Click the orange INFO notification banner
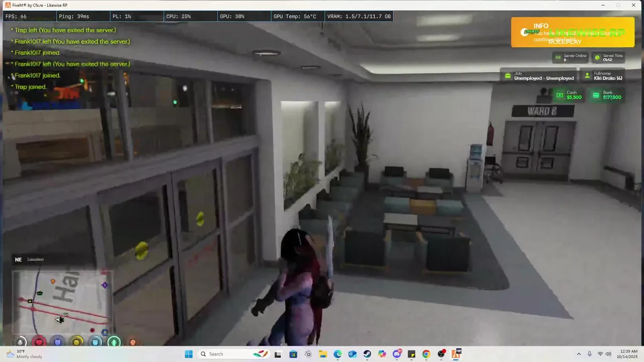644x362 pixels. pyautogui.click(x=573, y=33)
